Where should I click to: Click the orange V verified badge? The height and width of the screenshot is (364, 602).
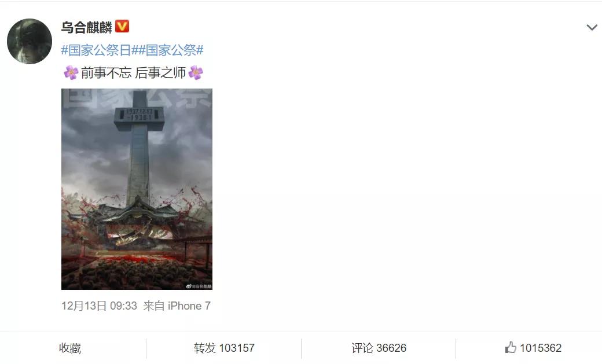point(122,27)
